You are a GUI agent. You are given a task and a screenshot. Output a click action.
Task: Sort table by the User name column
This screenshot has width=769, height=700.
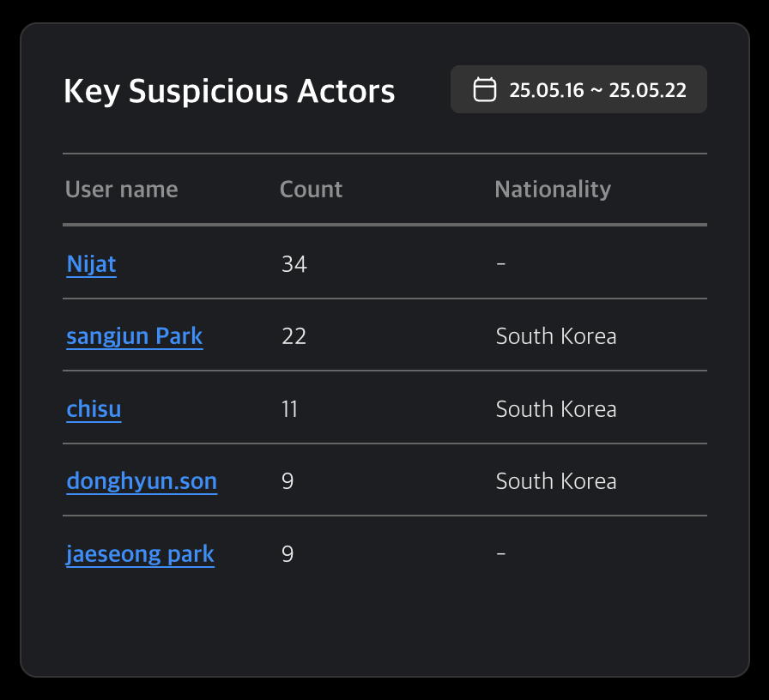tap(121, 189)
